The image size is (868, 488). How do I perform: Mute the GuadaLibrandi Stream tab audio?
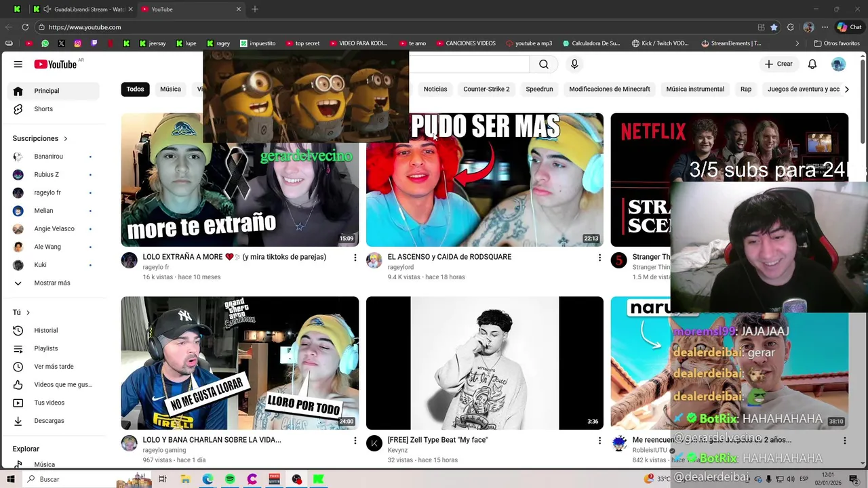coord(46,9)
